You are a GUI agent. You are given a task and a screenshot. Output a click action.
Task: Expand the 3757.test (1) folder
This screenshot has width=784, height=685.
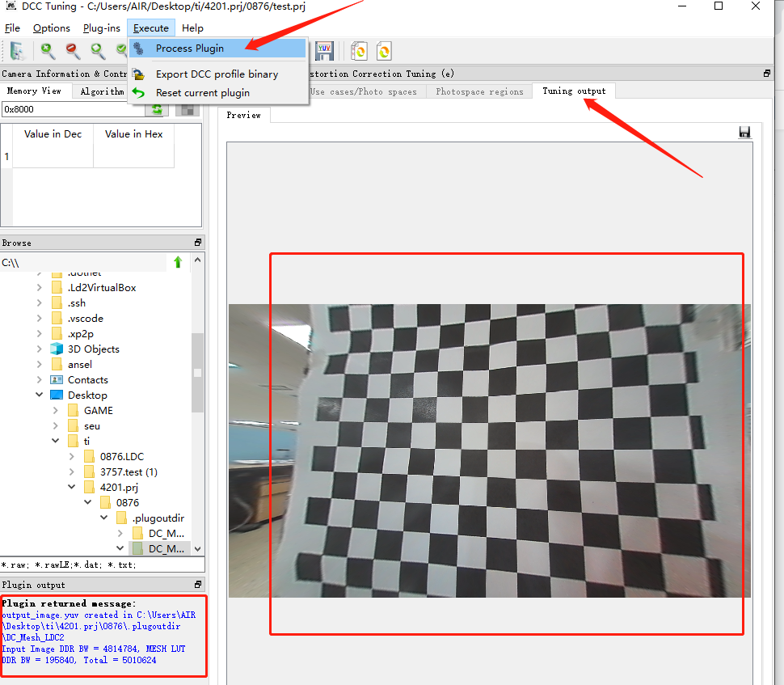pyautogui.click(x=71, y=471)
